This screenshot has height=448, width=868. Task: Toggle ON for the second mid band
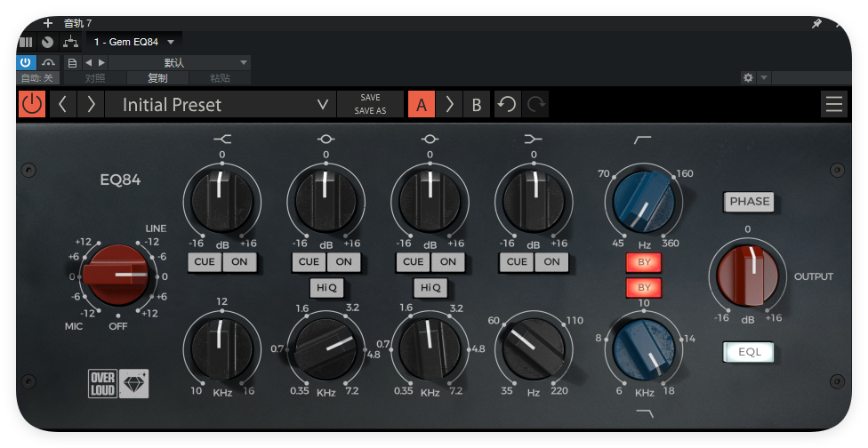point(448,262)
